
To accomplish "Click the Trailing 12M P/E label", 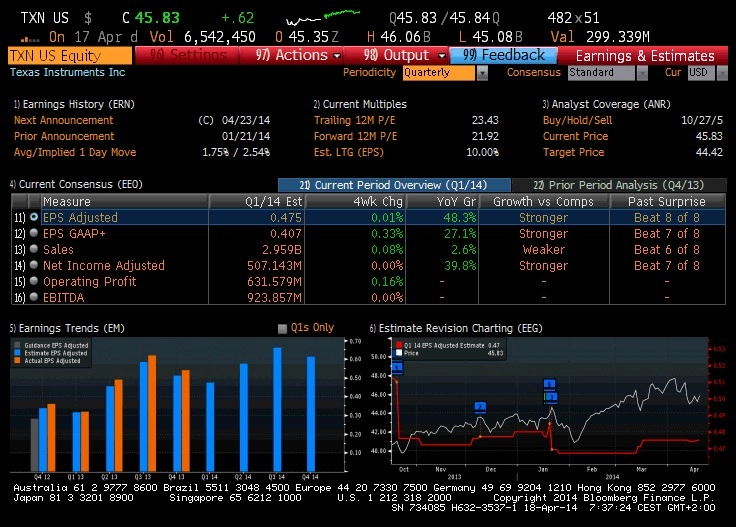I will (354, 120).
